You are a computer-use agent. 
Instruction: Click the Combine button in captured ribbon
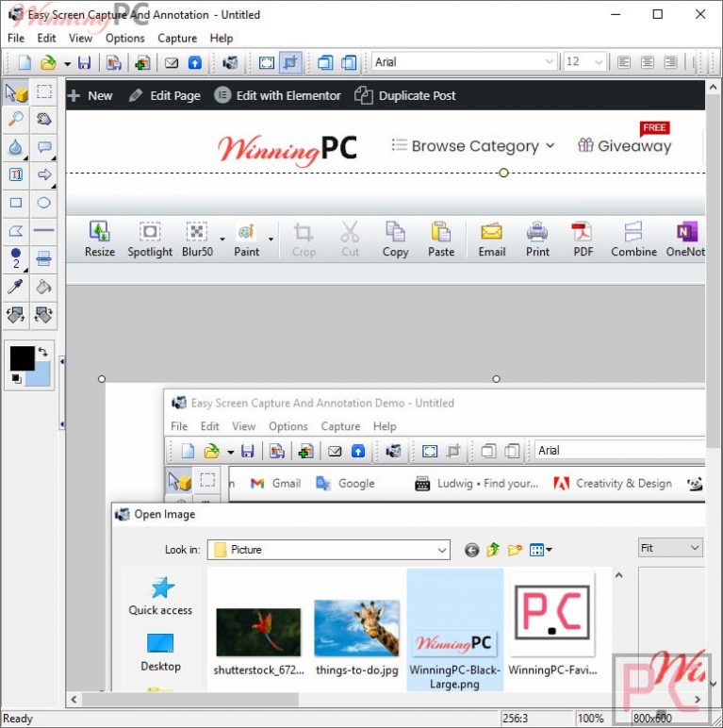point(633,240)
